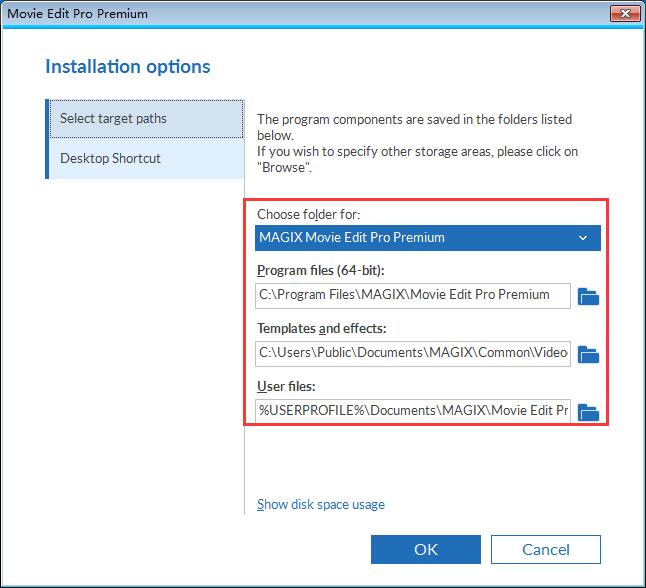
Task: Click the Installation options heading
Action: click(x=128, y=66)
